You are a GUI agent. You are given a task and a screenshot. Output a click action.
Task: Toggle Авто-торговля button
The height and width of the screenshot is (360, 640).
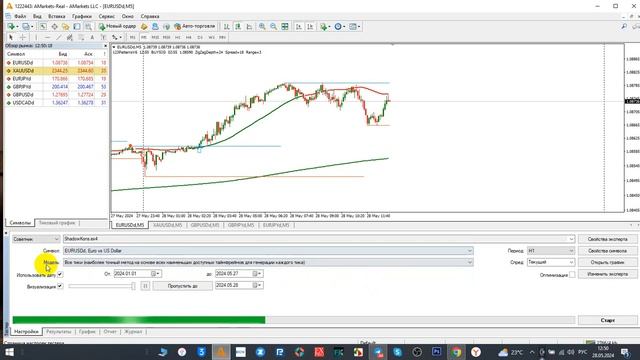click(x=194, y=27)
